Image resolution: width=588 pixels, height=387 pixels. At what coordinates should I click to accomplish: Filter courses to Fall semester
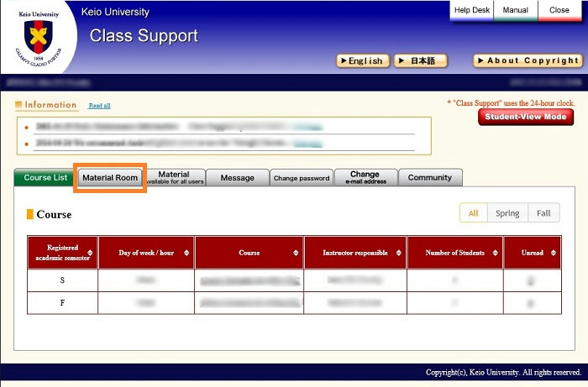(x=543, y=213)
